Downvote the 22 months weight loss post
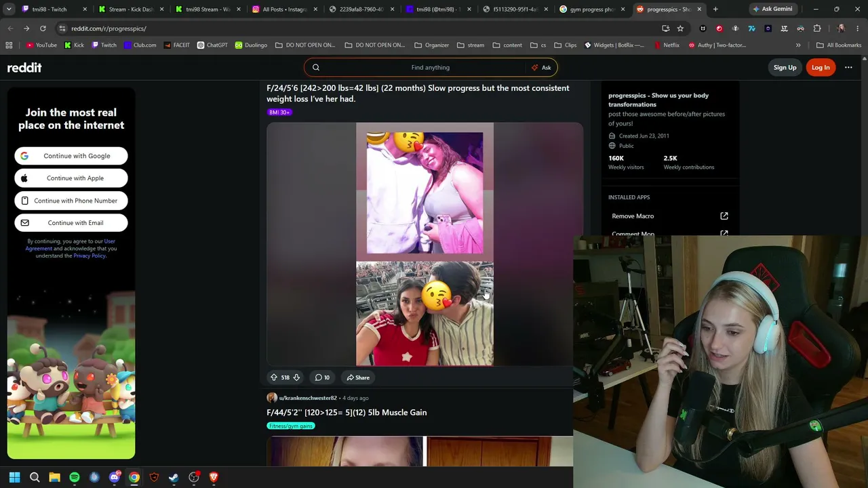The width and height of the screenshot is (868, 488). (x=296, y=378)
